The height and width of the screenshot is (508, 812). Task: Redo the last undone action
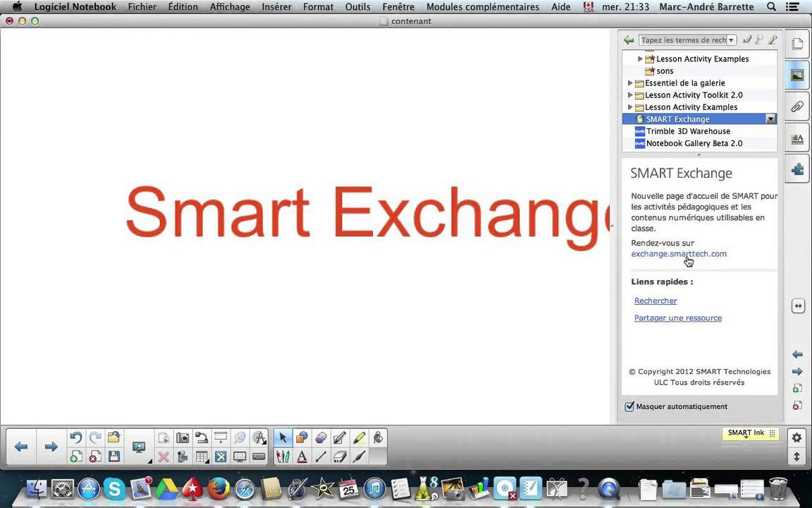(x=95, y=437)
